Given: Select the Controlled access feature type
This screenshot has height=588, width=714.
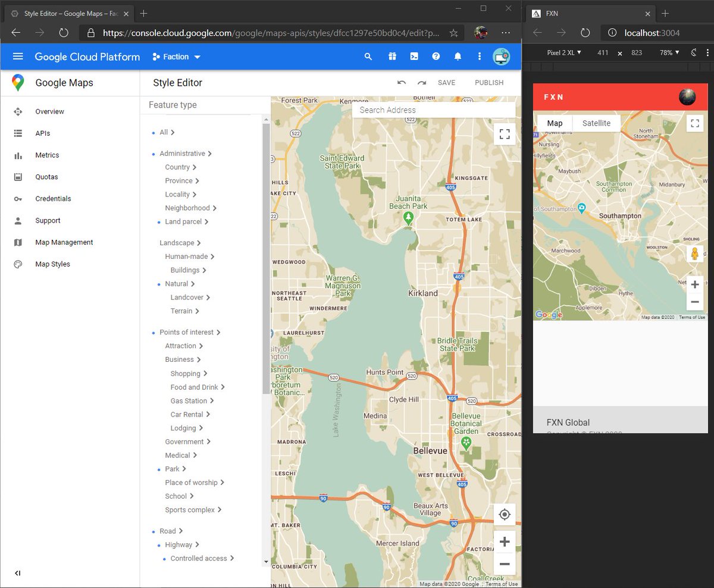Looking at the screenshot, I should 202,558.
